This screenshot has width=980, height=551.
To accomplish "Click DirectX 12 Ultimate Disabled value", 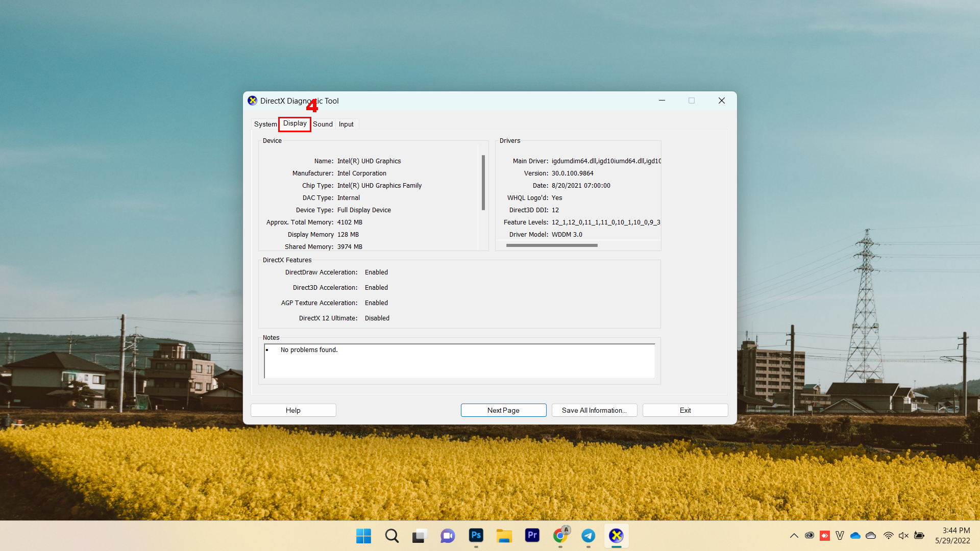I will (377, 318).
